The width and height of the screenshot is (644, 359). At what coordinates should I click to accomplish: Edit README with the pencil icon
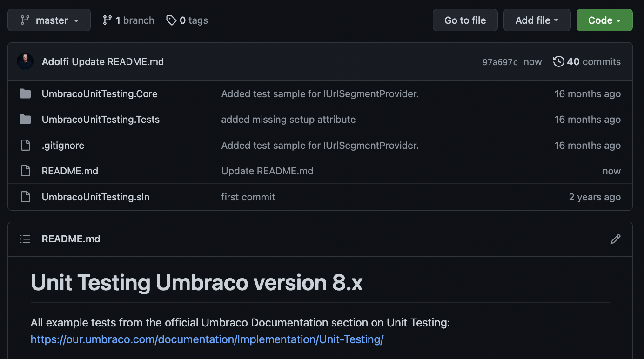coord(615,239)
